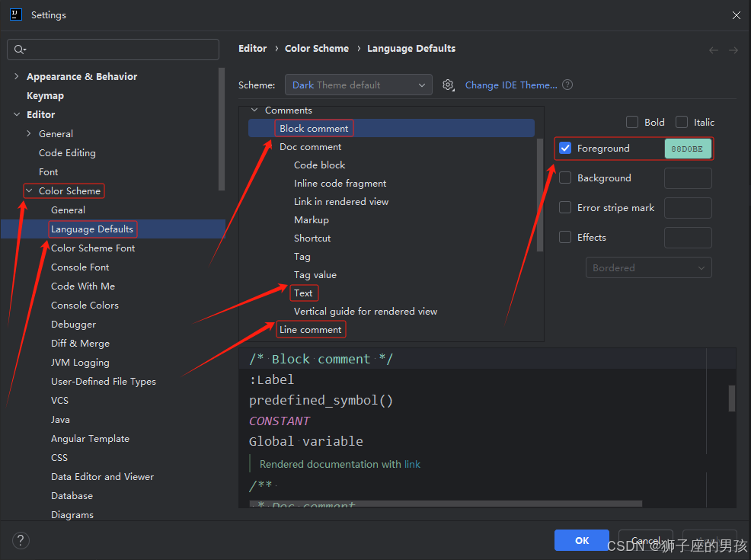Open the Bordered effects type dropdown
The height and width of the screenshot is (560, 751).
point(648,267)
